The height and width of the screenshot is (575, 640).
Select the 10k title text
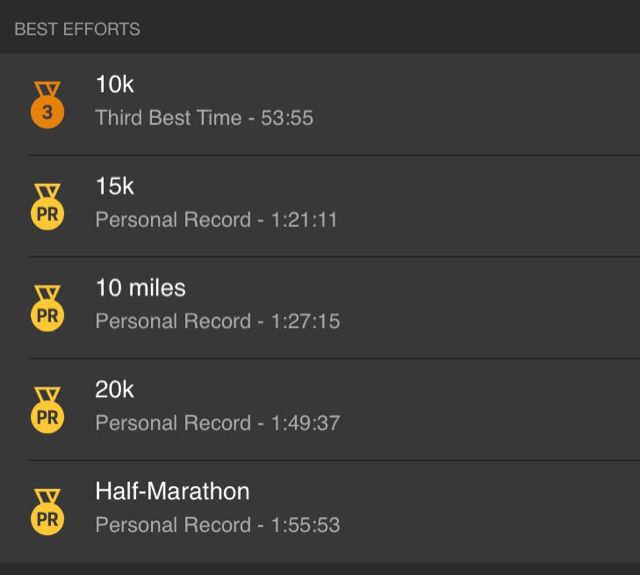[x=115, y=84]
